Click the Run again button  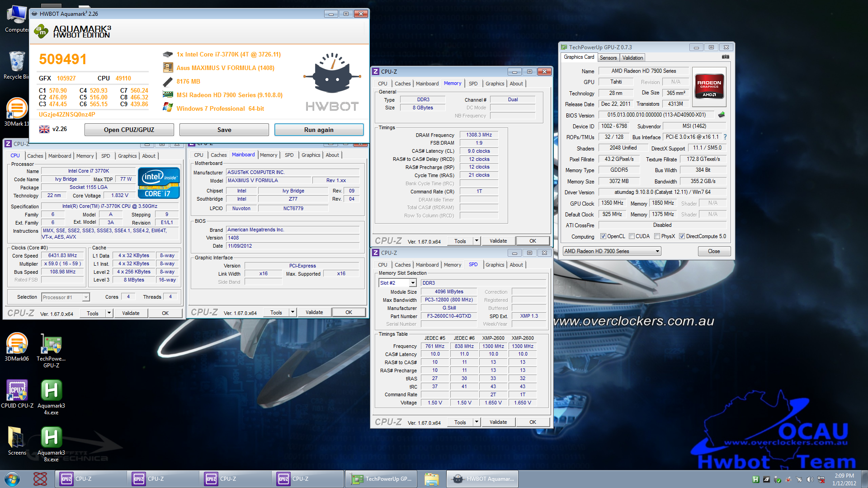[x=319, y=130]
